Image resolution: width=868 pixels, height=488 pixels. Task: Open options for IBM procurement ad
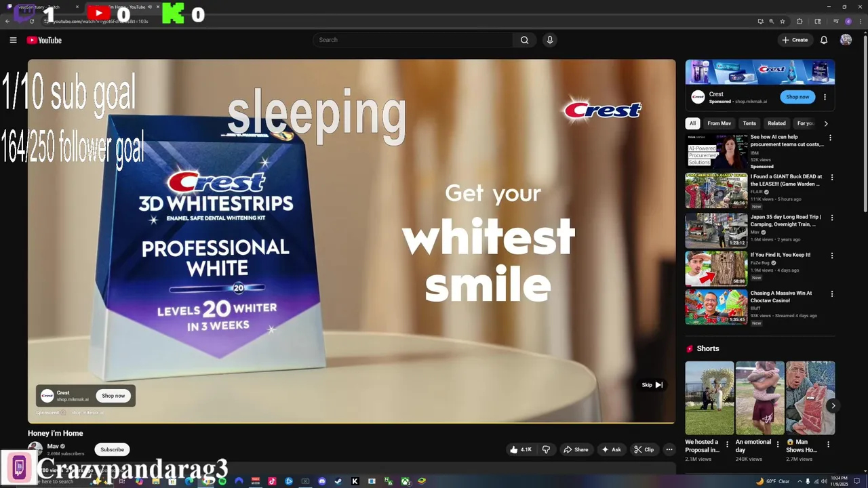(831, 138)
